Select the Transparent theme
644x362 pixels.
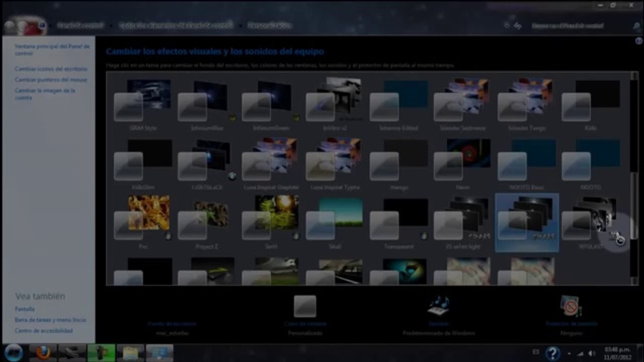(398, 223)
